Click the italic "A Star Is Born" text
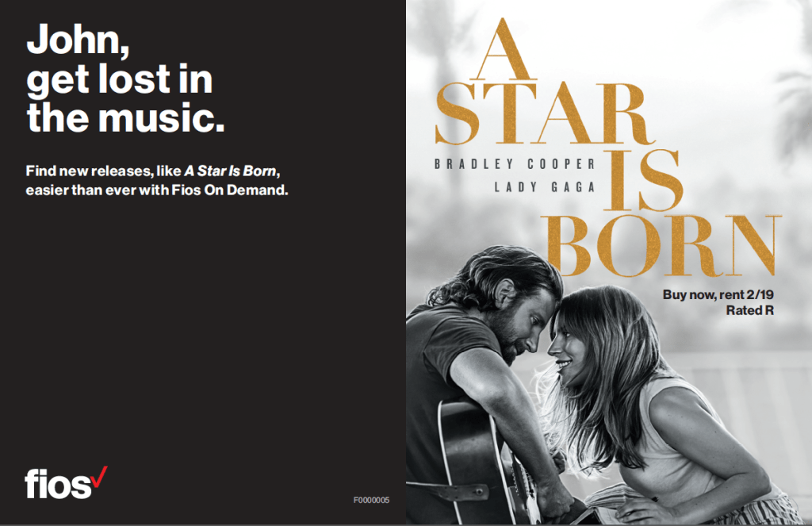 coord(231,171)
